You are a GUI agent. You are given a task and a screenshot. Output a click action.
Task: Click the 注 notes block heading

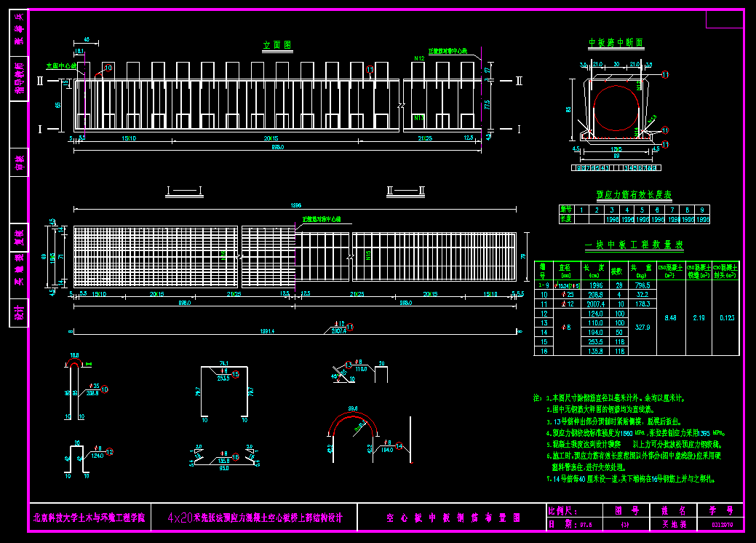tap(538, 399)
